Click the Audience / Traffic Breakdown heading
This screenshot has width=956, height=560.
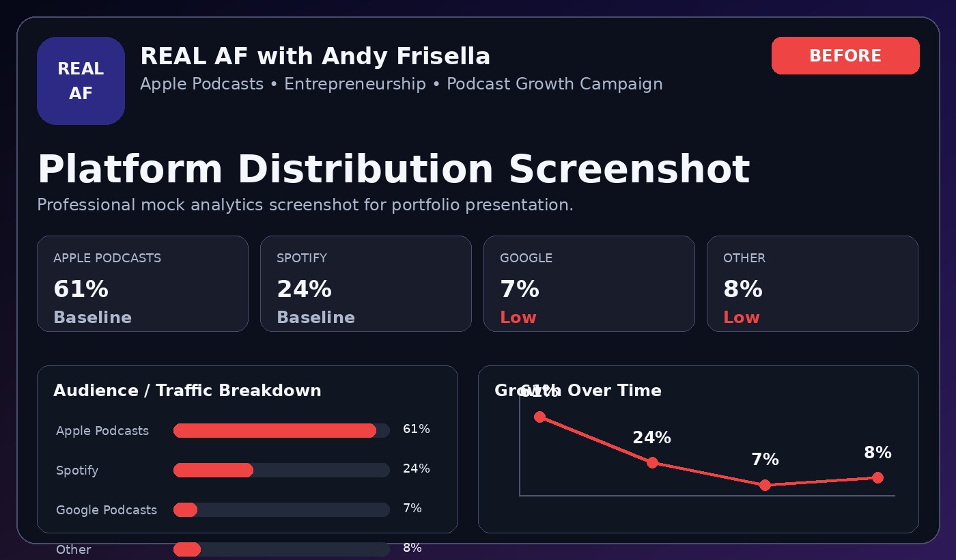[187, 391]
